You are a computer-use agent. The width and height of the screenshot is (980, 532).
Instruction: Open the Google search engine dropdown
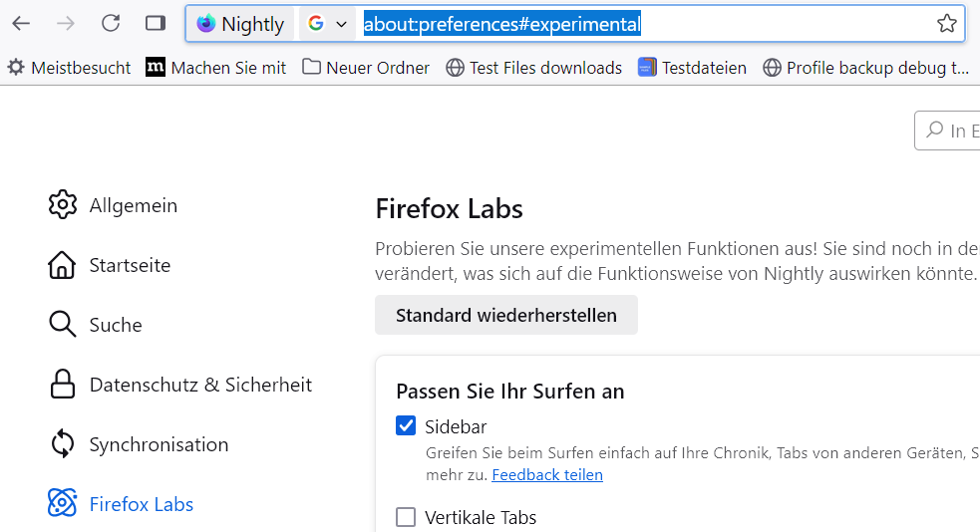(x=327, y=24)
